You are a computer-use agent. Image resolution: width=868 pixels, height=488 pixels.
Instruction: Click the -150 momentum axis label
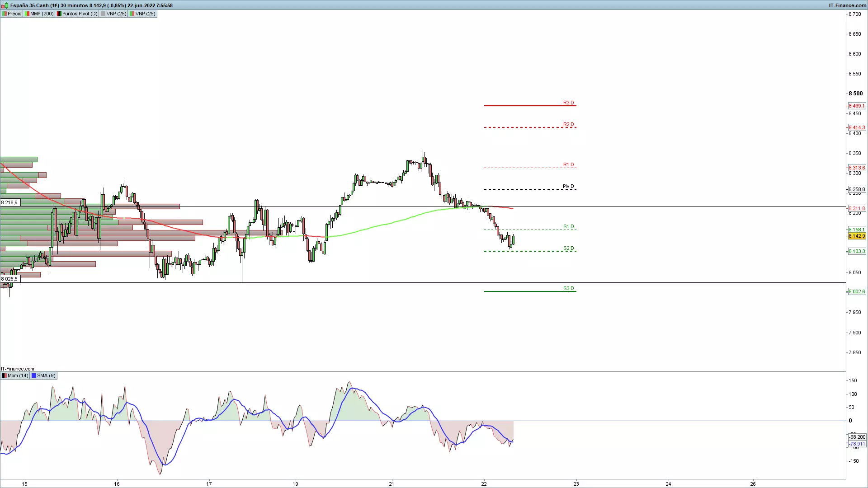(x=853, y=461)
